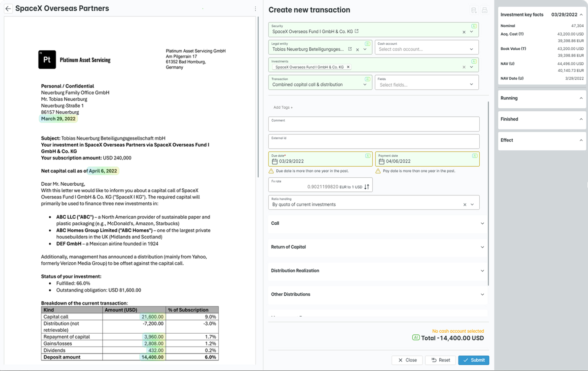
Task: Click the transaction form's vertical scrollbar
Action: 488,194
